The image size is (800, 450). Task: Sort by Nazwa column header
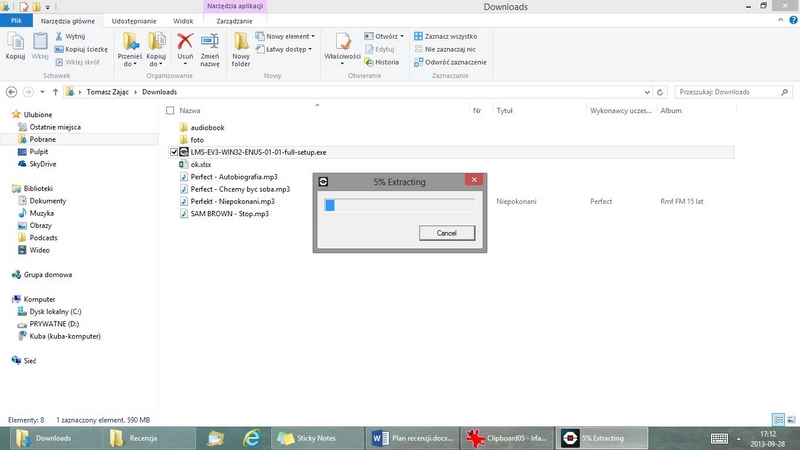(190, 110)
